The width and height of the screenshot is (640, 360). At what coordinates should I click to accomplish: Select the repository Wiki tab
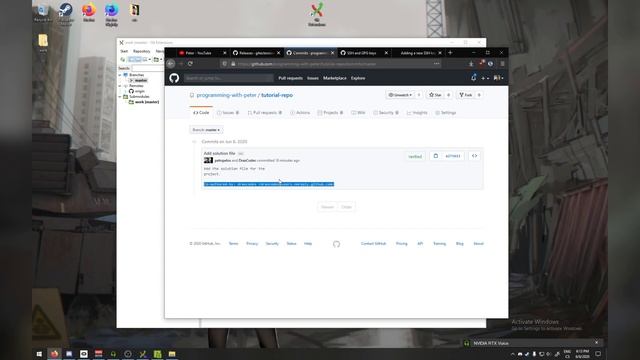click(358, 113)
